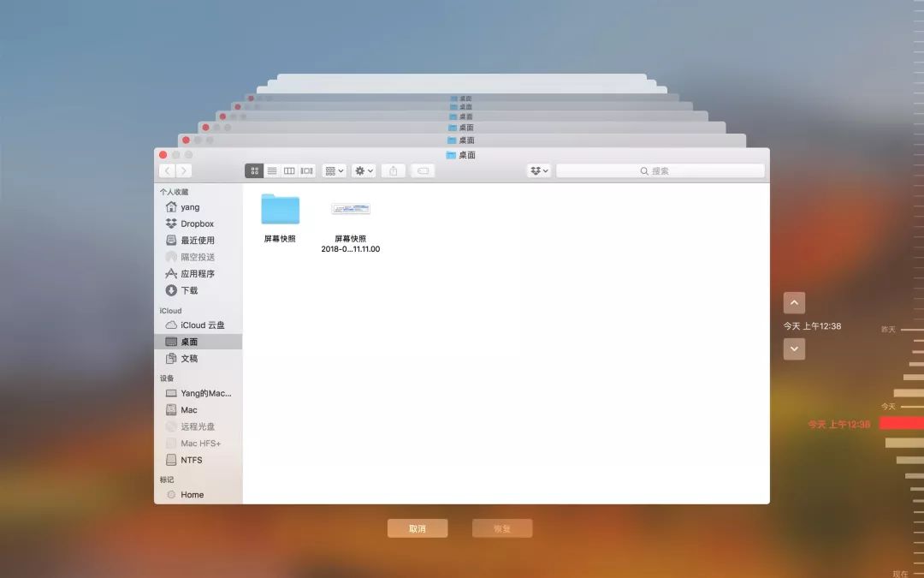924x578 pixels.
Task: Switch Finder to icon view
Action: click(254, 171)
